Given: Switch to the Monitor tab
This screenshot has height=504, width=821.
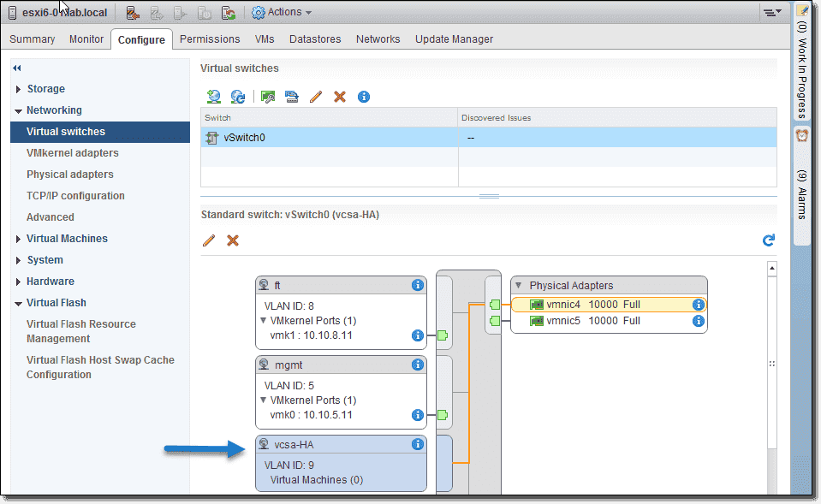Looking at the screenshot, I should click(x=86, y=39).
